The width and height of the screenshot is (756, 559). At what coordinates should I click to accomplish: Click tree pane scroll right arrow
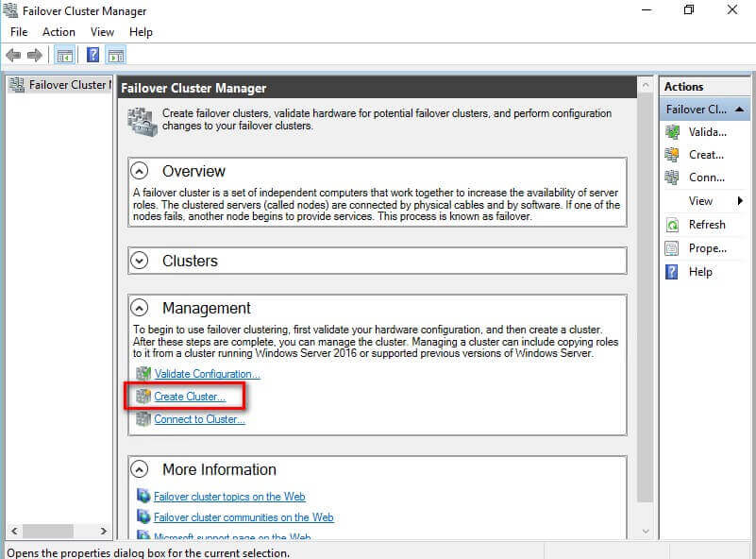point(103,531)
